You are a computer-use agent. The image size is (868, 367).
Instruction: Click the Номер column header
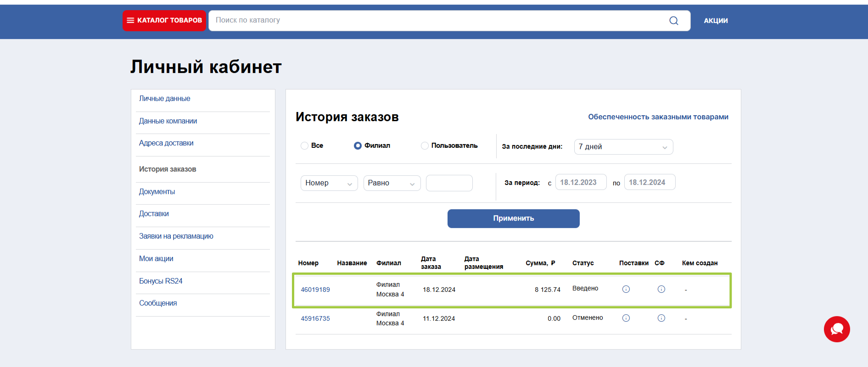308,263
